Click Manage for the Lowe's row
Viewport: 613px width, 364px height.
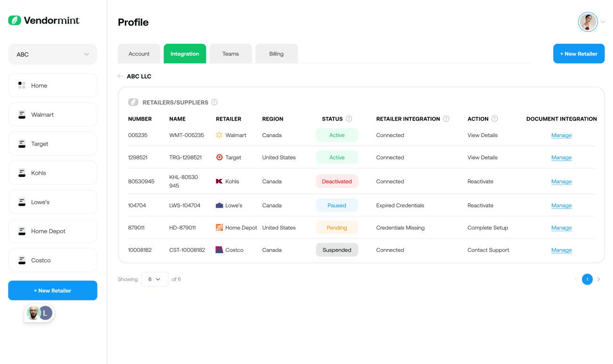[x=562, y=205]
